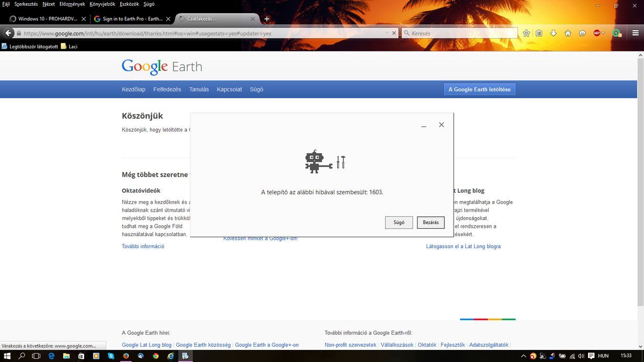Viewport: 644px width, 362px height.
Task: Click A Google Earth letöltése button
Action: [x=479, y=89]
